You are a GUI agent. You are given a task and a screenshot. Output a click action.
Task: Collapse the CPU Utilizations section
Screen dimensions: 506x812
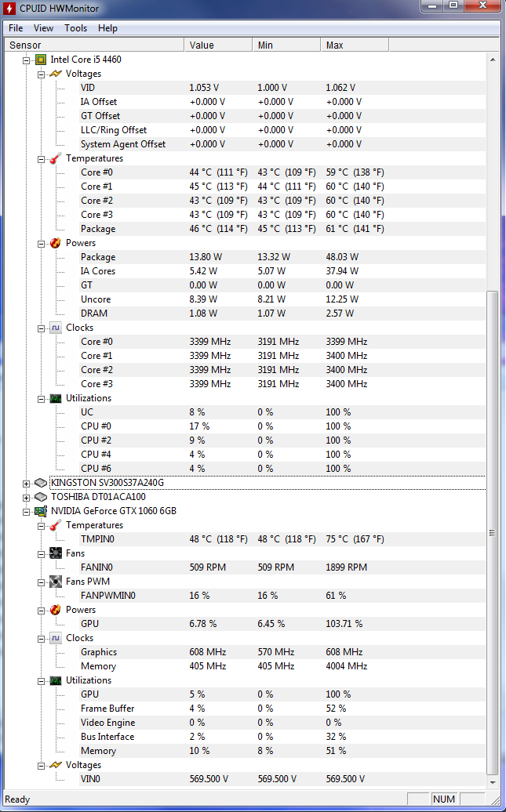coord(42,399)
